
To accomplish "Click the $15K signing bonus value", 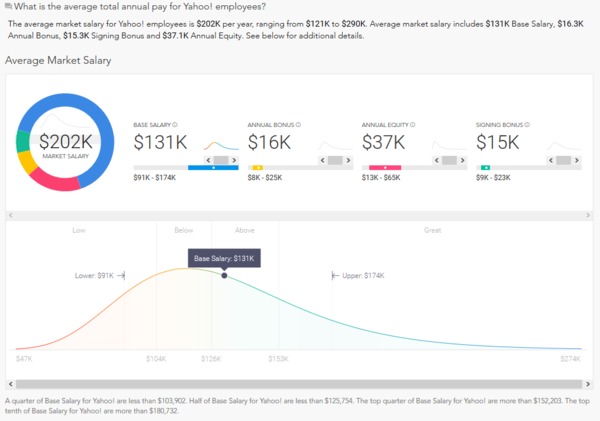I will click(497, 142).
